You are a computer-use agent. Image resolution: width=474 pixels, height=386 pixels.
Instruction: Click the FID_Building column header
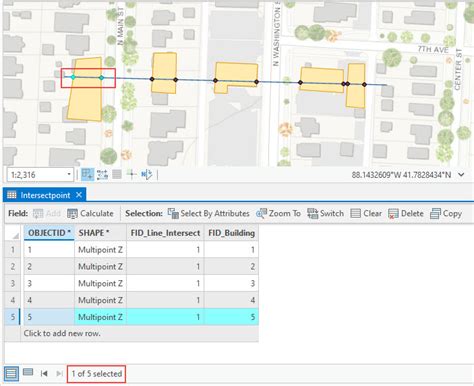pyautogui.click(x=231, y=233)
